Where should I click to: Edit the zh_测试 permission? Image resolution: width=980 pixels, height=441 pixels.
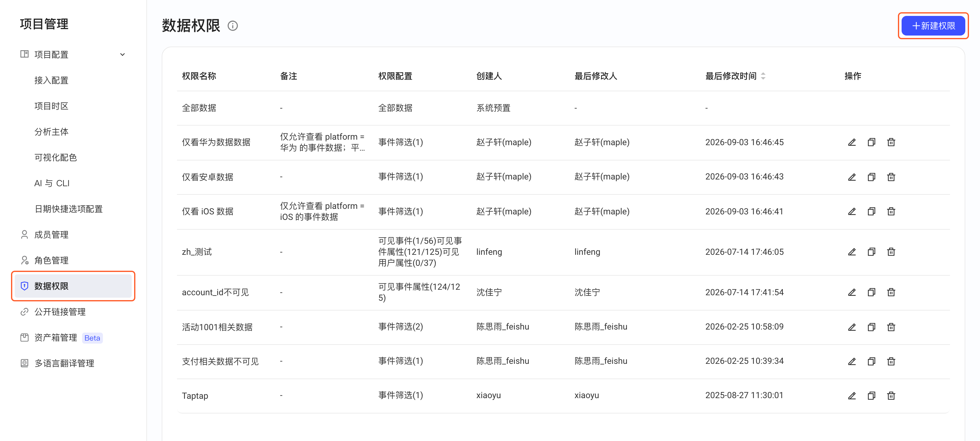click(852, 252)
